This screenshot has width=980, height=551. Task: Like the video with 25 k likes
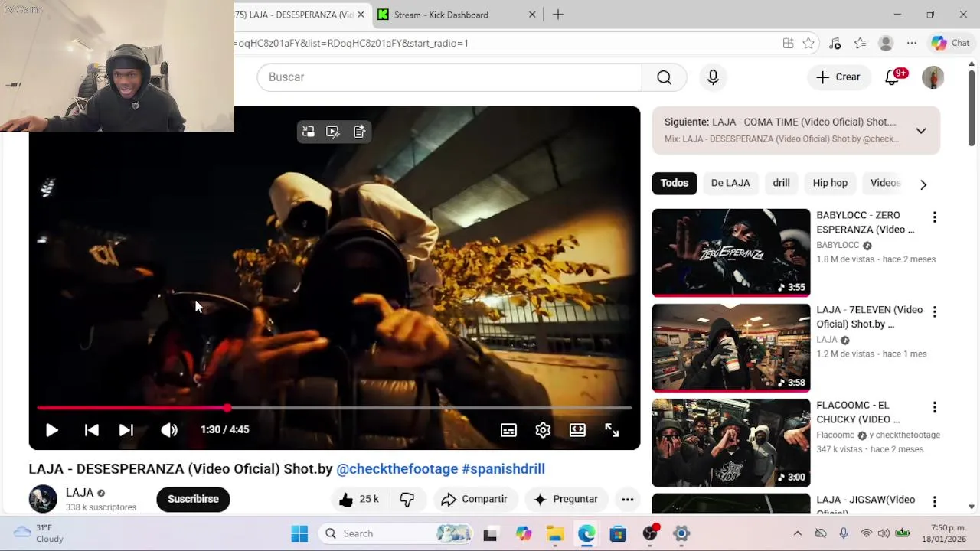[x=360, y=499]
